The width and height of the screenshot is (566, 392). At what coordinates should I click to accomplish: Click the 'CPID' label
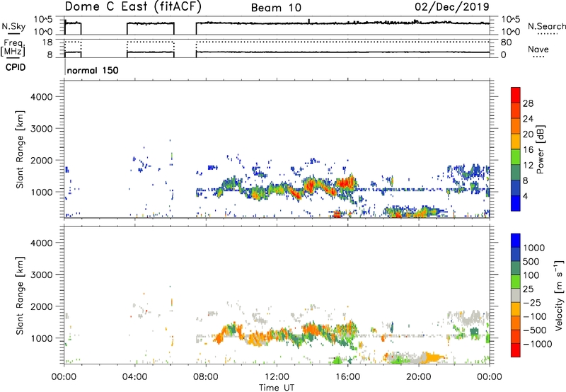16,67
